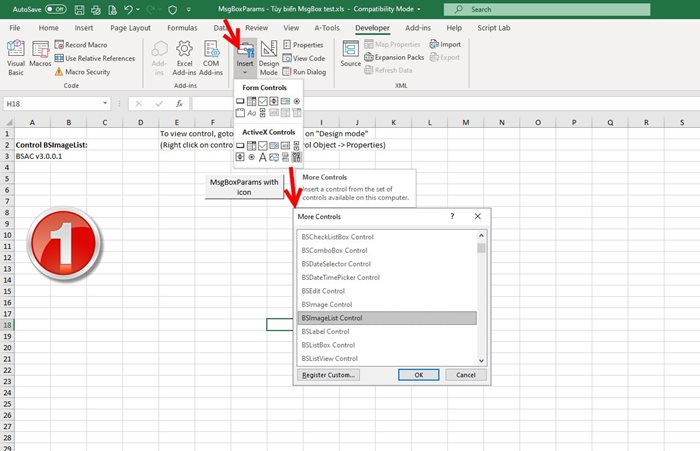Open More Controls dialog help
Viewport: 700px width, 451px height.
[x=452, y=216]
